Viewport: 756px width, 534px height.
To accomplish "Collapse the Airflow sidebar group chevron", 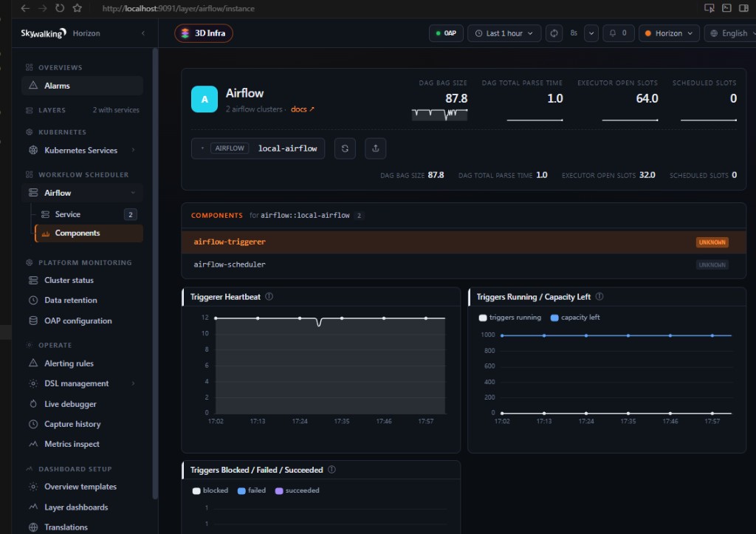I will [133, 193].
